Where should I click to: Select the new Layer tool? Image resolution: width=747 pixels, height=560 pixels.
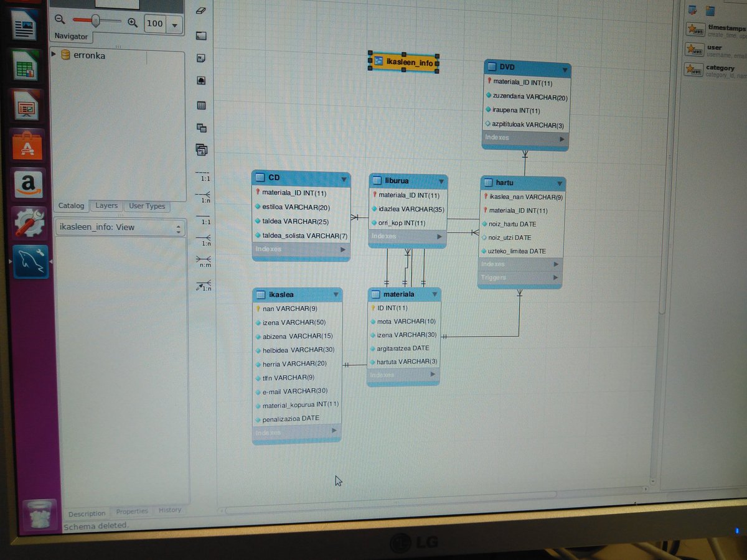click(x=200, y=35)
